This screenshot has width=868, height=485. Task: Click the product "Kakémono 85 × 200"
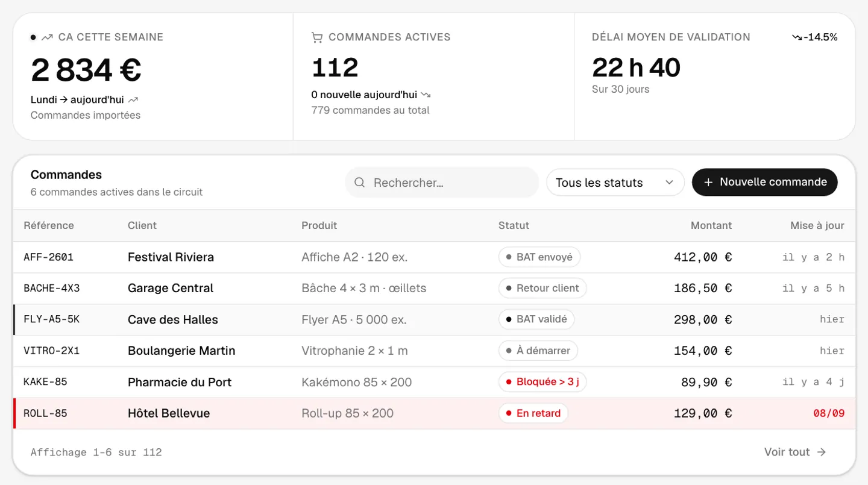pyautogui.click(x=357, y=382)
